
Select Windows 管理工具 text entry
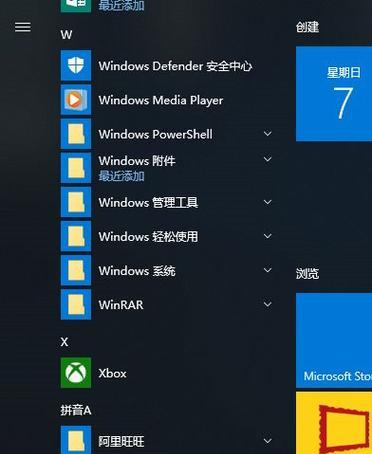click(148, 202)
